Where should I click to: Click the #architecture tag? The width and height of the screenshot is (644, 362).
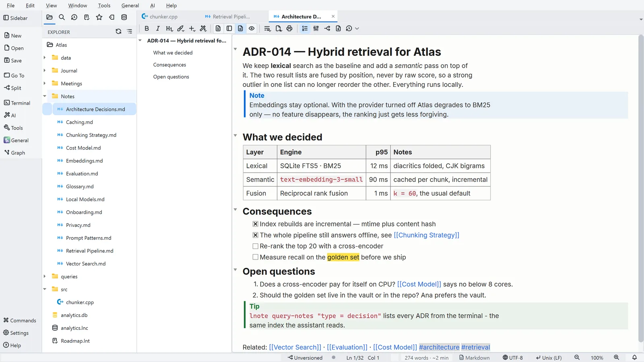(x=439, y=347)
